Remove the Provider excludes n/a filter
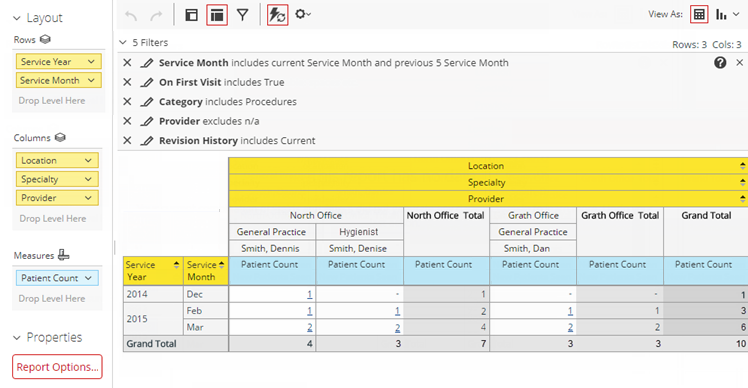Viewport: 748px width, 388px height. pyautogui.click(x=127, y=121)
